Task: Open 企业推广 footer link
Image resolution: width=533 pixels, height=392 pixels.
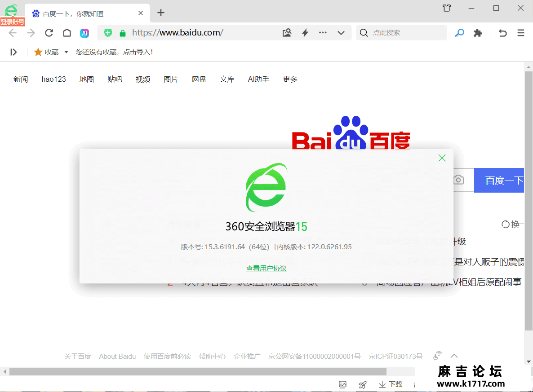Action: (x=247, y=357)
